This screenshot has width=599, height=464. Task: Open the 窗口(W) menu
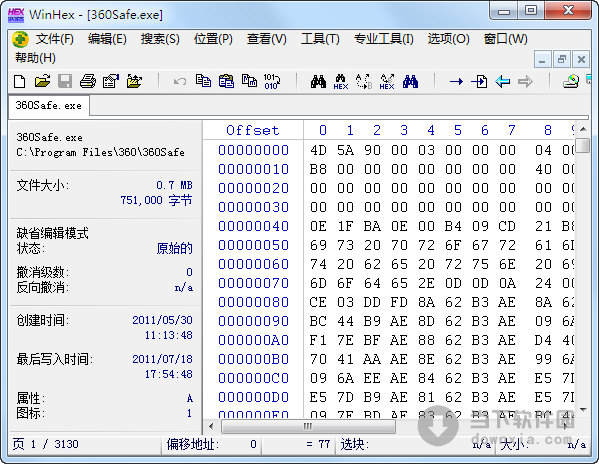pyautogui.click(x=505, y=39)
